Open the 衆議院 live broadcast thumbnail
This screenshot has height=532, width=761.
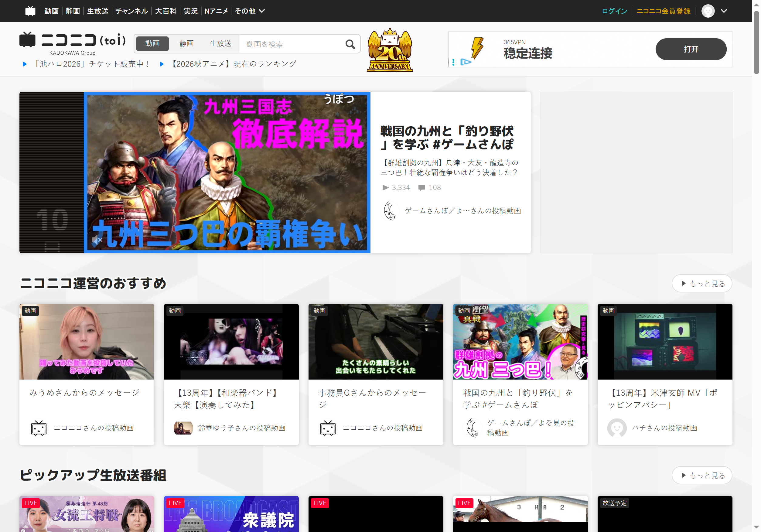(x=231, y=514)
